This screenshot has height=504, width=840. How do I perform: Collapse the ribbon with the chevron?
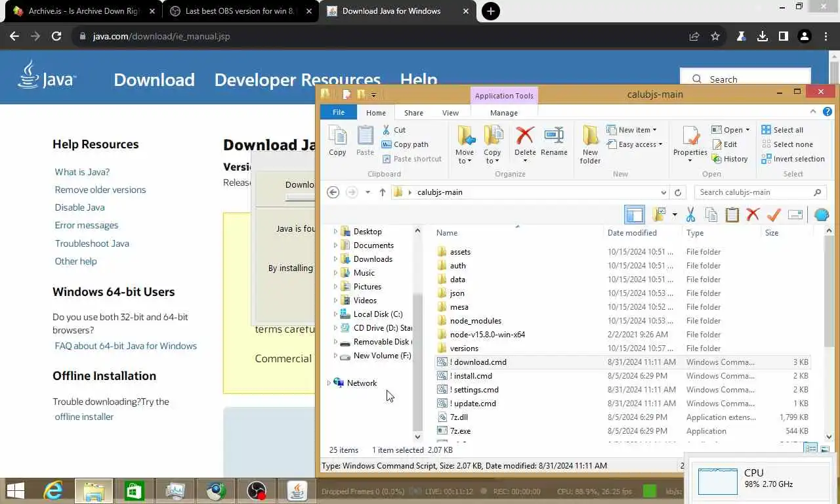[x=813, y=112]
